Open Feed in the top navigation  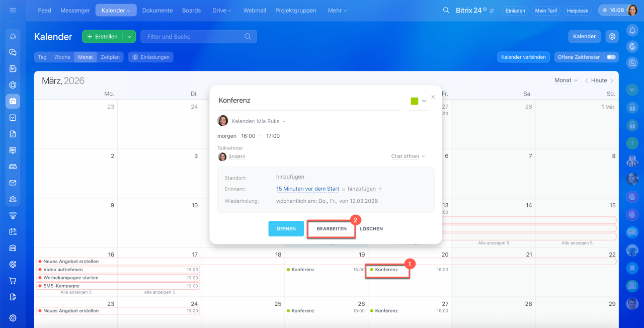(44, 10)
